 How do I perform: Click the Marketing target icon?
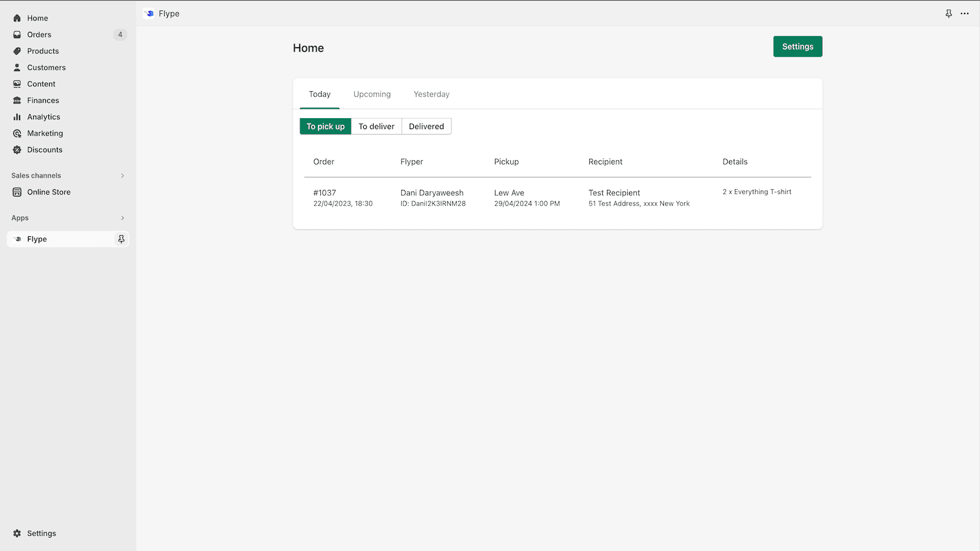click(17, 133)
